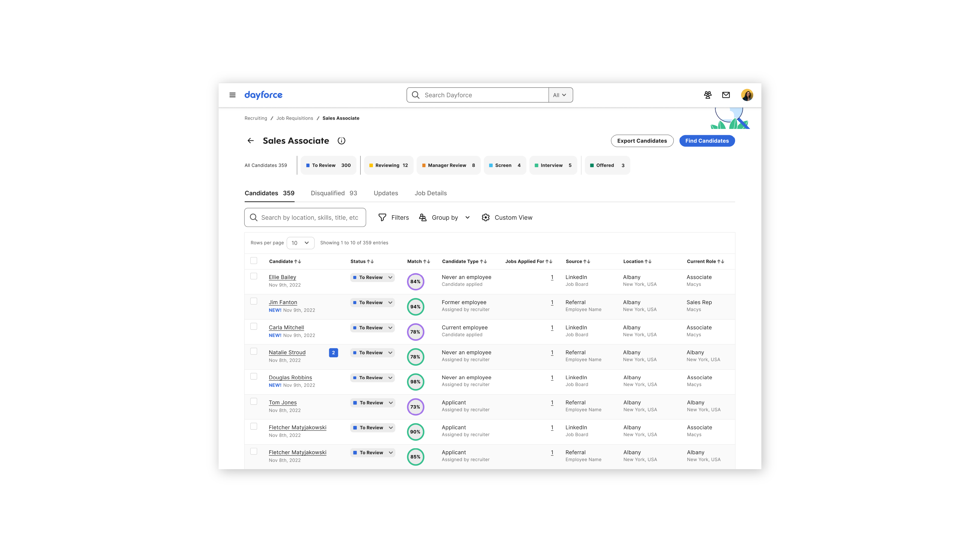The image size is (980, 552).
Task: Open Douglas Robbins candidate link
Action: pyautogui.click(x=290, y=377)
